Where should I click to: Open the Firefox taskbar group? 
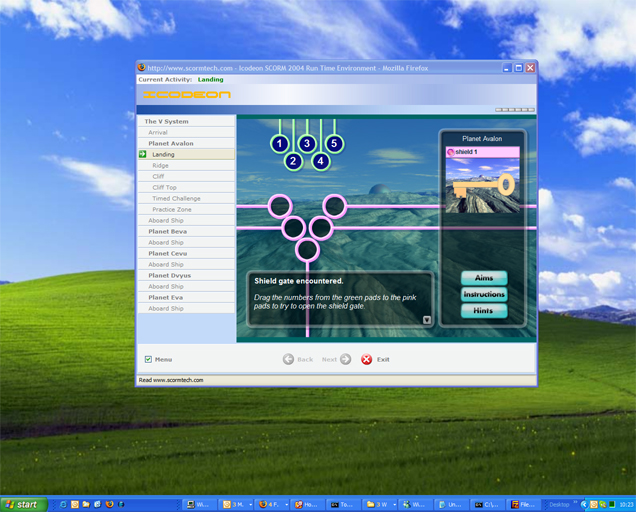274,504
